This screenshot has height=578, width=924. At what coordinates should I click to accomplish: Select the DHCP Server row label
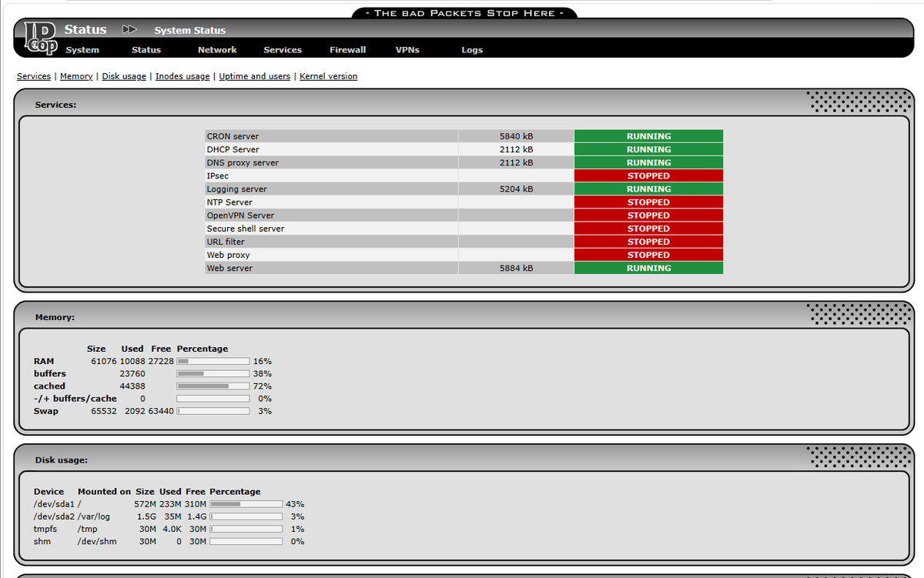(x=233, y=150)
